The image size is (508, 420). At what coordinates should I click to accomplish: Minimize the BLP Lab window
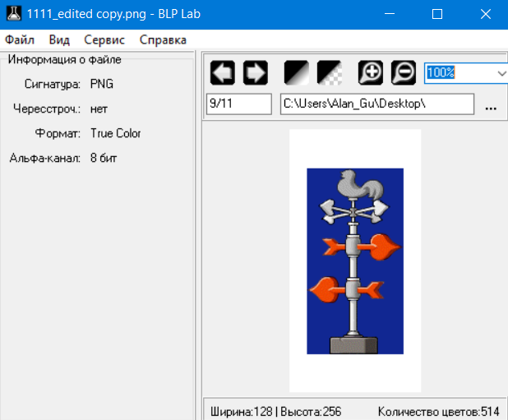(x=390, y=14)
